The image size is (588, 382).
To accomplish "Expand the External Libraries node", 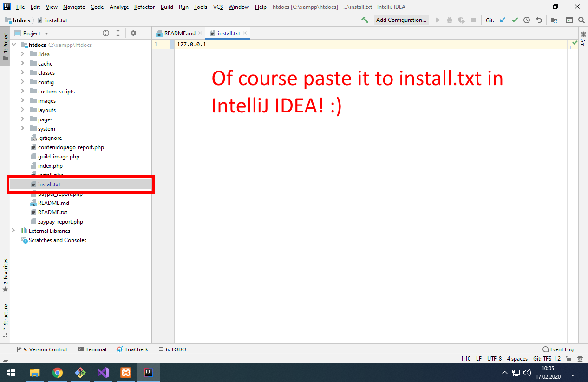I will 13,231.
